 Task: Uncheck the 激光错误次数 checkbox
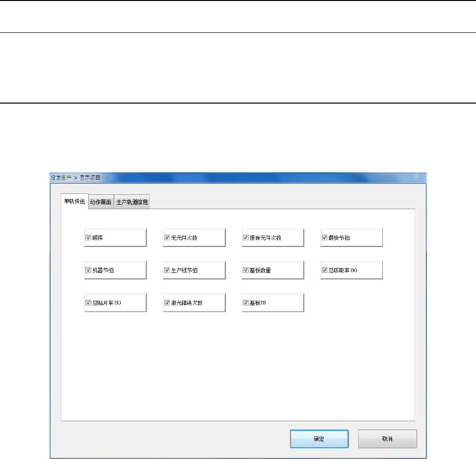click(167, 302)
